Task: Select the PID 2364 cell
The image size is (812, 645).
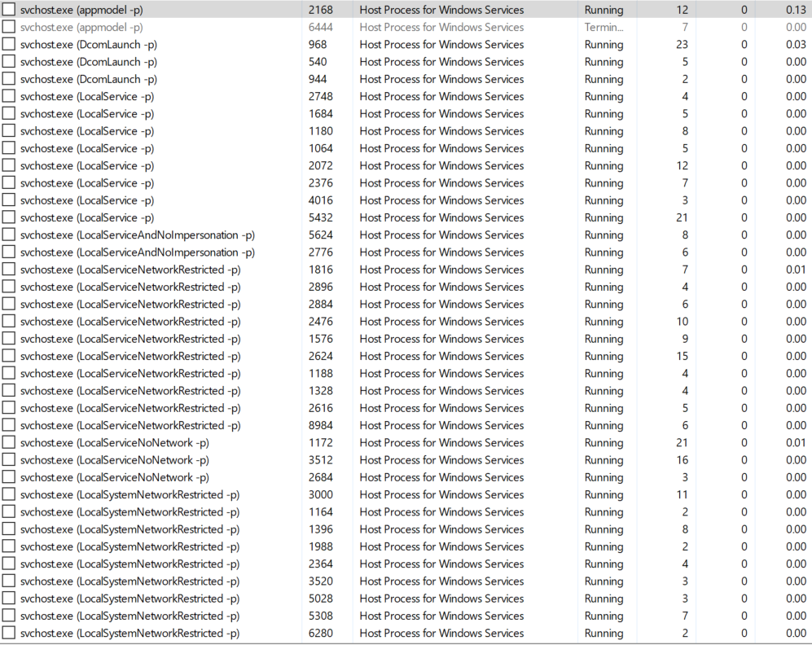Action: (321, 564)
